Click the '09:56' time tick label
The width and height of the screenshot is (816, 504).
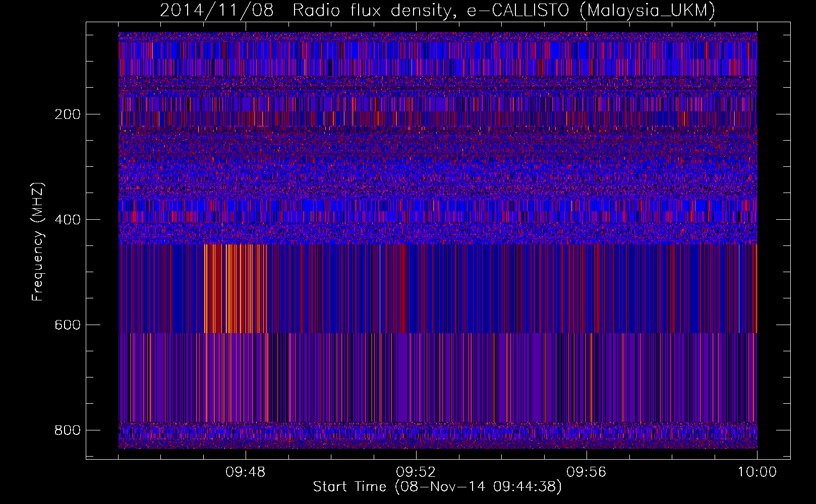[x=587, y=472]
